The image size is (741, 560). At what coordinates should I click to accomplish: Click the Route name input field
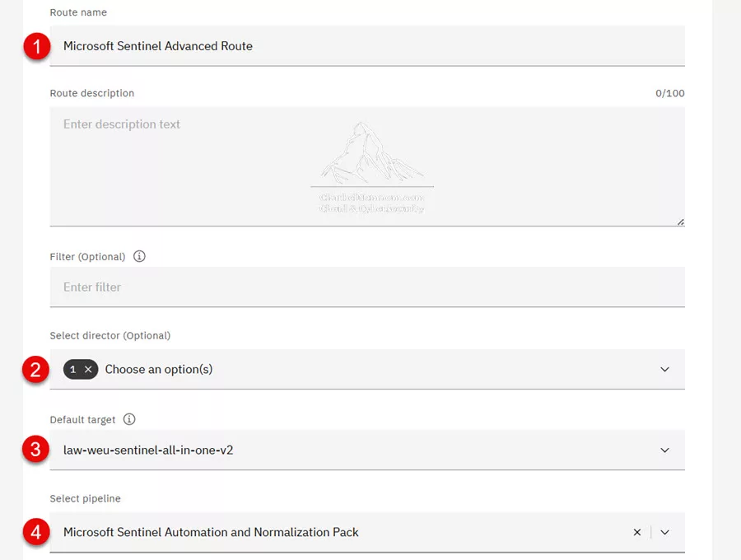coord(367,46)
